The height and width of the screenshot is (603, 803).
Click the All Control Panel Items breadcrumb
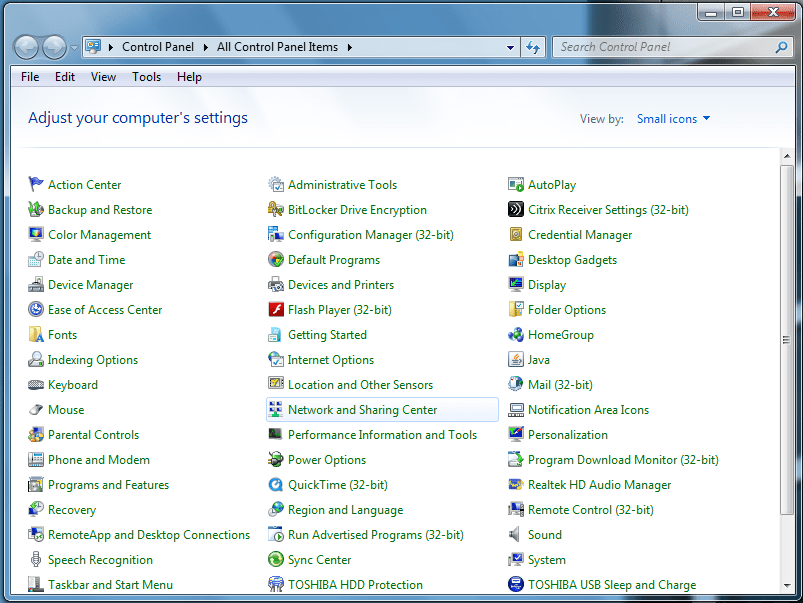[x=278, y=47]
